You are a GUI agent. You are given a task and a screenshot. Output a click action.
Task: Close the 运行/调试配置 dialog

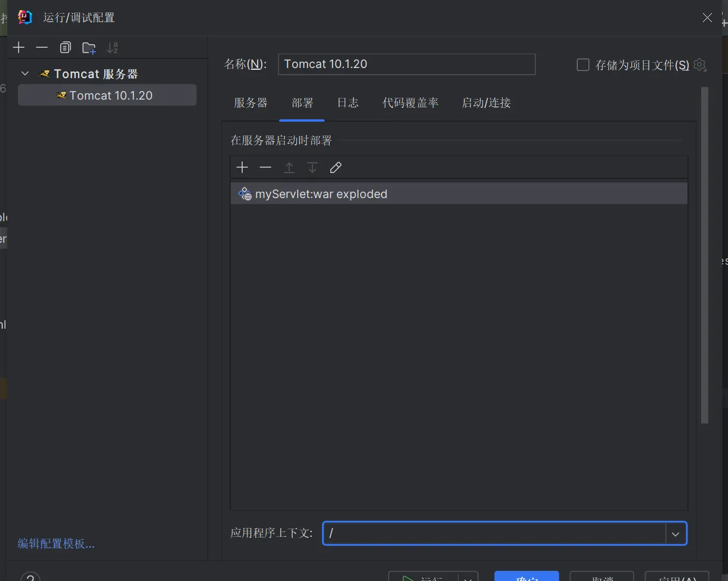[x=707, y=18]
